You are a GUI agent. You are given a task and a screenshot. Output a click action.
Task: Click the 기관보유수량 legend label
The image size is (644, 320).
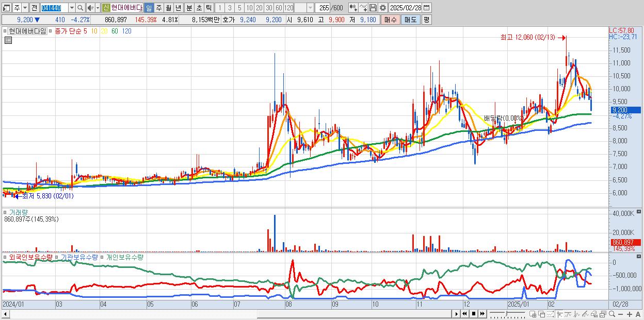(79, 257)
